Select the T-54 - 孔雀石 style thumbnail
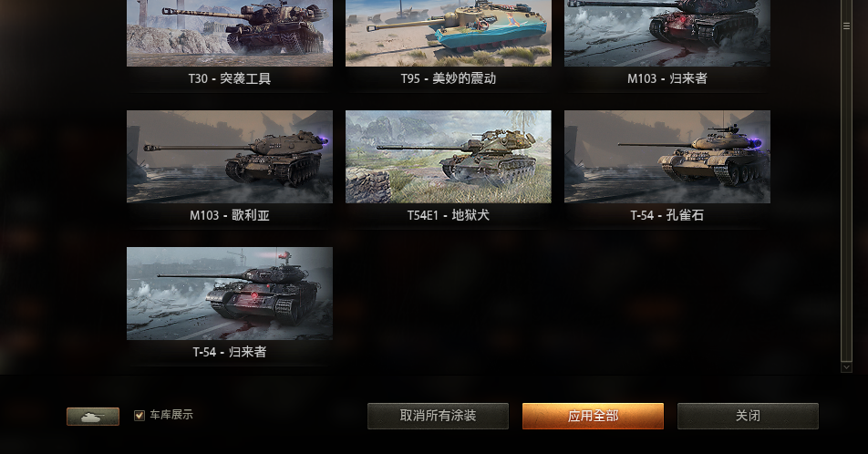 (x=667, y=157)
